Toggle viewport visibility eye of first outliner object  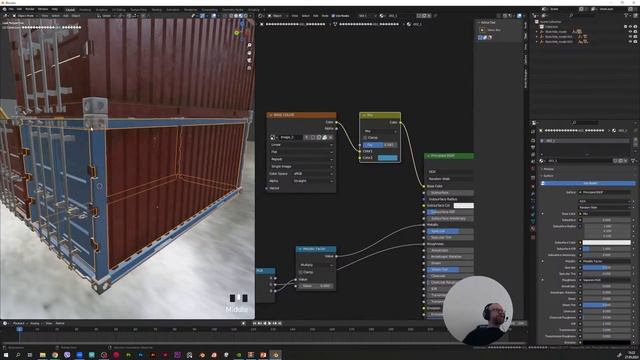[631, 31]
